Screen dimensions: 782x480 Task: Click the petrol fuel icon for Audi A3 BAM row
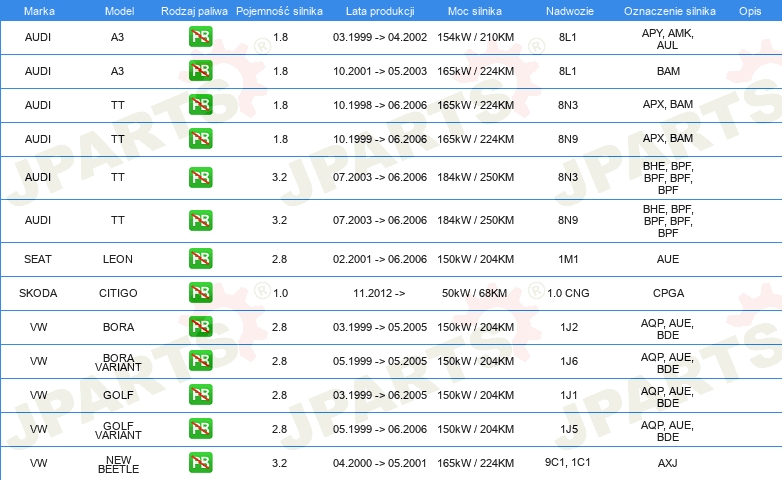(x=200, y=71)
